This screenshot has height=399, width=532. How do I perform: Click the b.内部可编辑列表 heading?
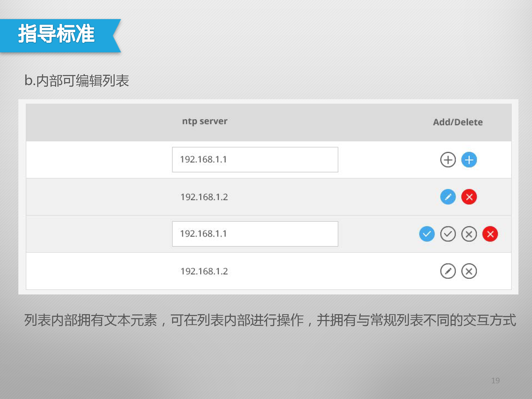(x=77, y=81)
